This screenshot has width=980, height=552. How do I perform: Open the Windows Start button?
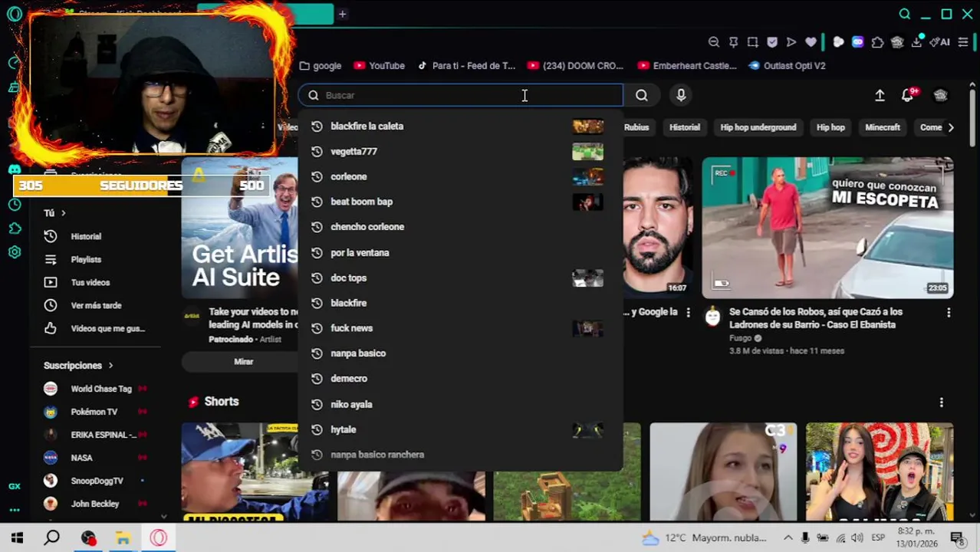[x=17, y=537]
